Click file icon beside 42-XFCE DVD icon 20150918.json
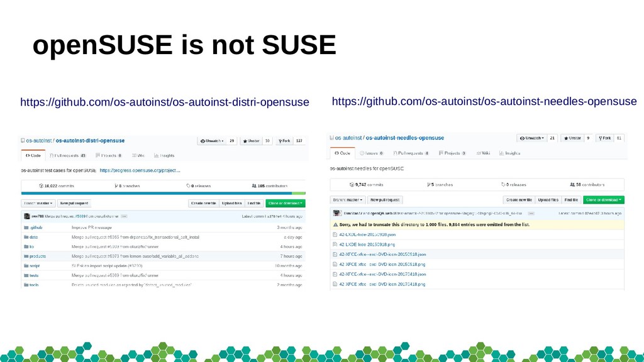 [335, 255]
